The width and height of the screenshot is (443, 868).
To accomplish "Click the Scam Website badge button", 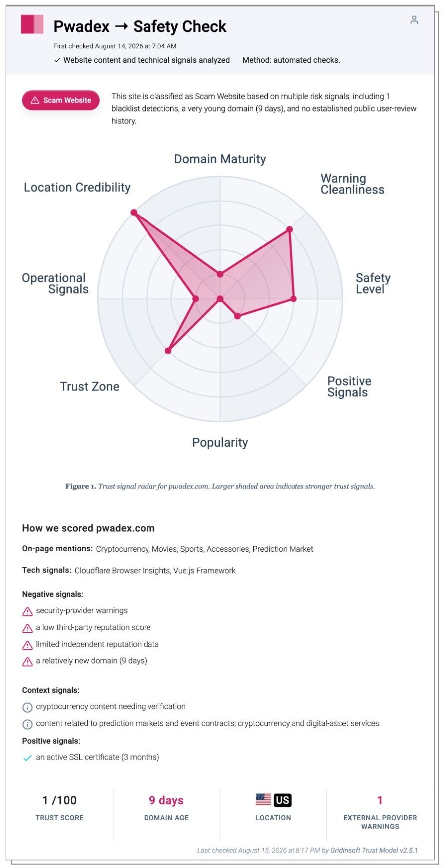I will [61, 100].
